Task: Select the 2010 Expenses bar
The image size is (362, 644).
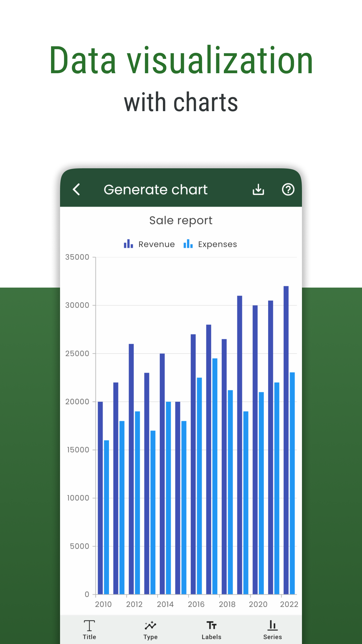Action: tap(106, 517)
